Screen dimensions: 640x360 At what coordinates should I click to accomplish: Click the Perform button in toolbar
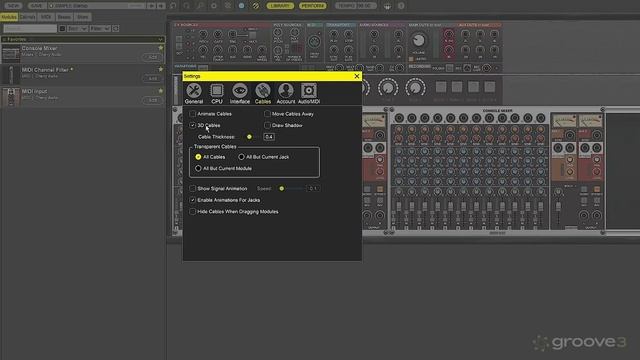(313, 6)
